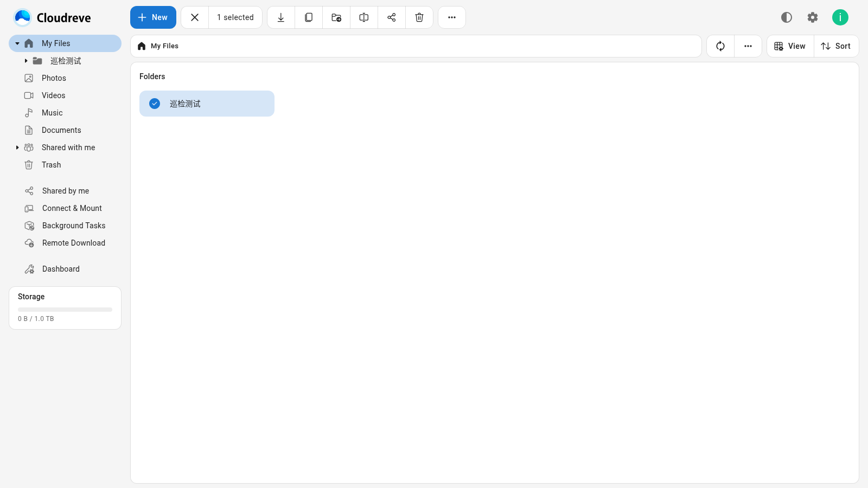Toggle the dark mode theme icon
The image size is (868, 488).
(787, 17)
